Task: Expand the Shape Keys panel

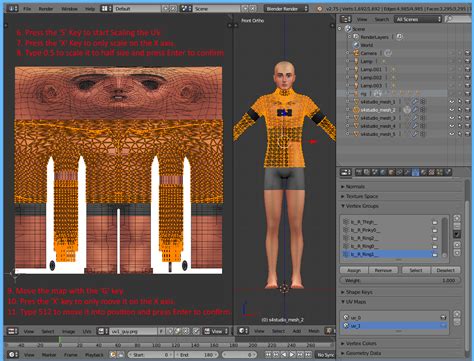Action: (x=357, y=292)
